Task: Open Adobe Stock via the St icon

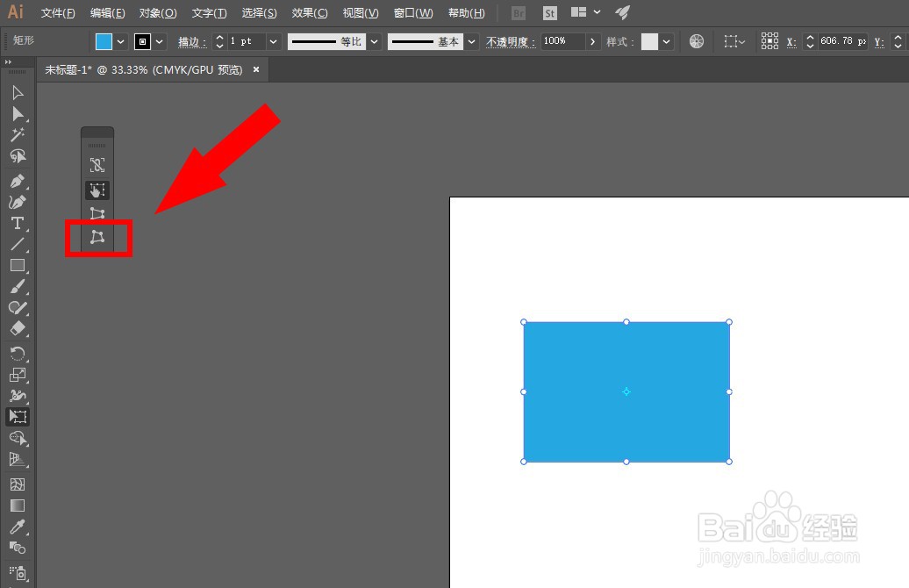Action: click(x=549, y=13)
